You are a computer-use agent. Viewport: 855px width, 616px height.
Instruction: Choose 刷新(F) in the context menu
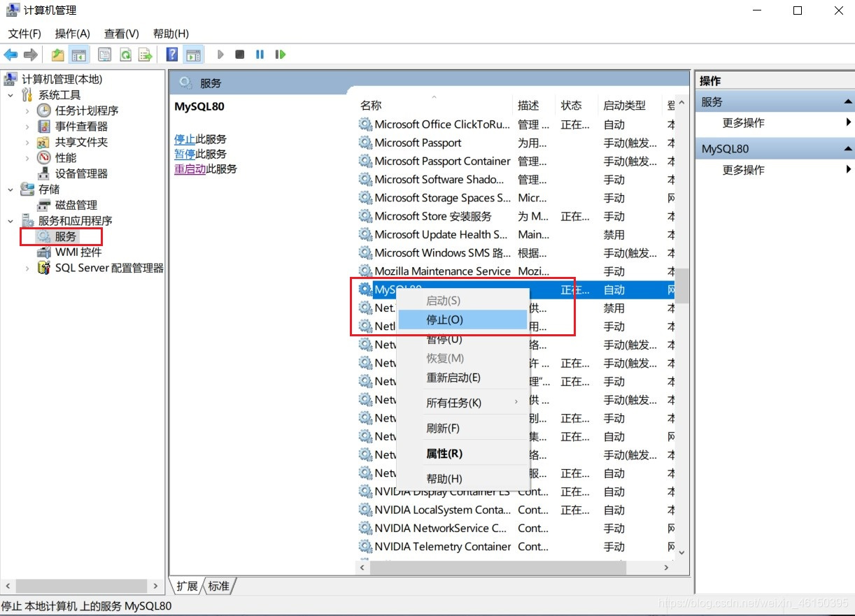(462, 428)
